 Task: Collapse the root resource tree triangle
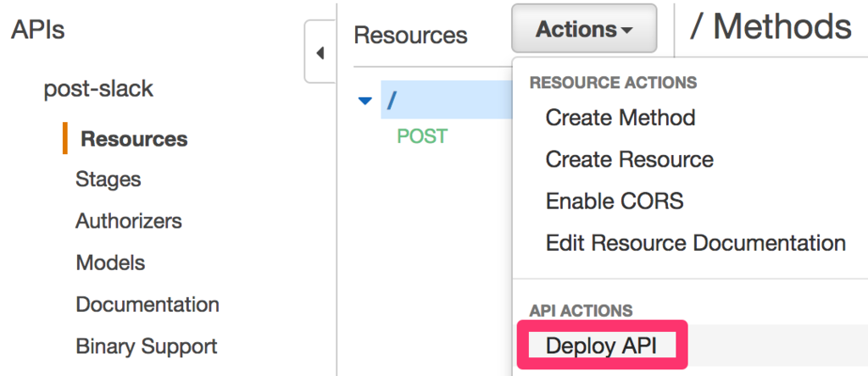[364, 101]
